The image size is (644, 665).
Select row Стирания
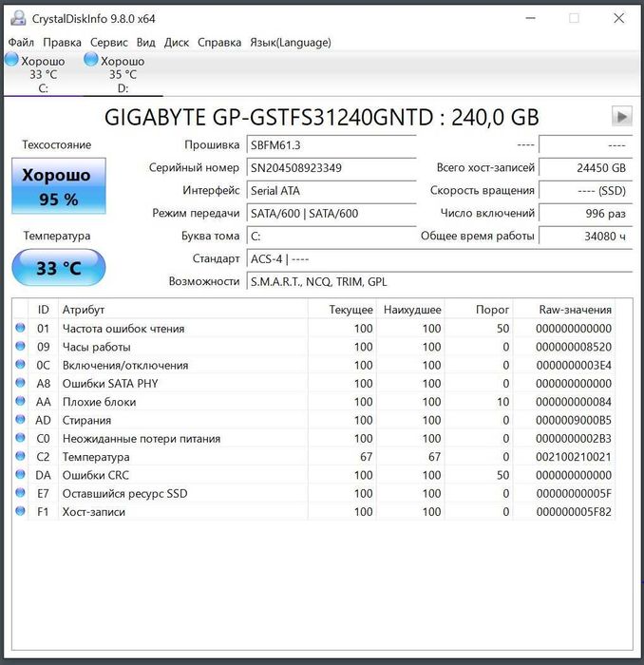pos(313,420)
